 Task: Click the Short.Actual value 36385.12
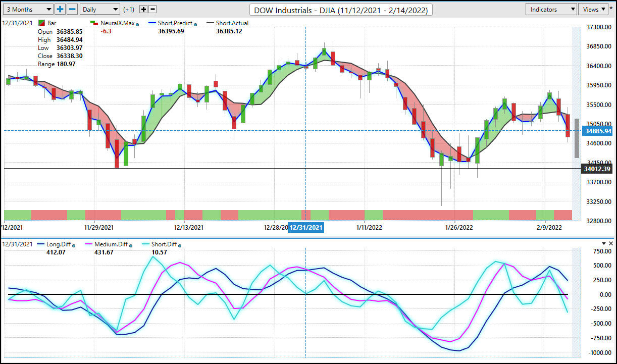(x=229, y=31)
